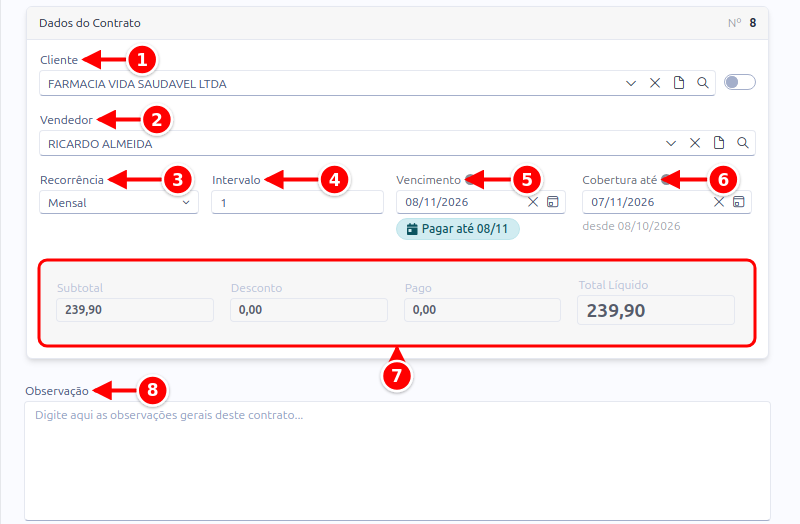Image resolution: width=800 pixels, height=524 pixels.
Task: Expand the Vendedor dropdown chevron
Action: point(671,143)
